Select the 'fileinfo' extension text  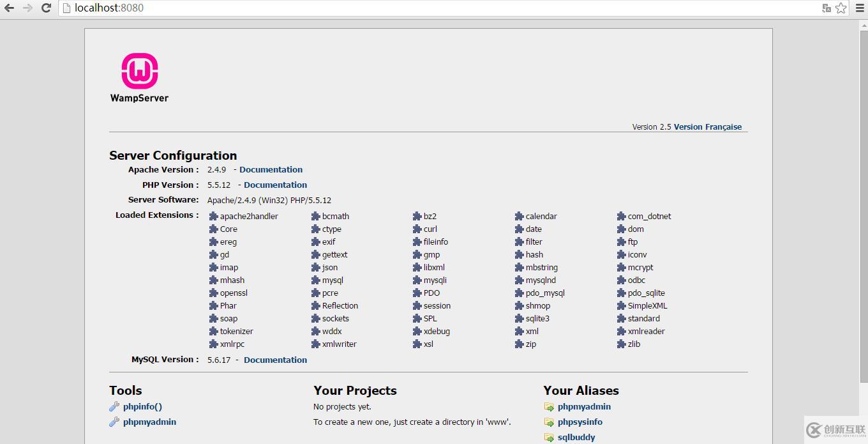click(x=436, y=242)
